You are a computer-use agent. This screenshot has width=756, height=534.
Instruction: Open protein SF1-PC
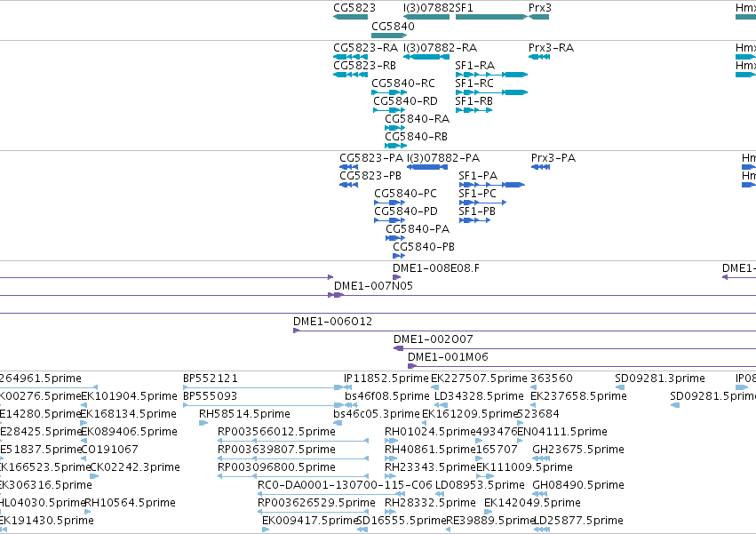pyautogui.click(x=482, y=203)
